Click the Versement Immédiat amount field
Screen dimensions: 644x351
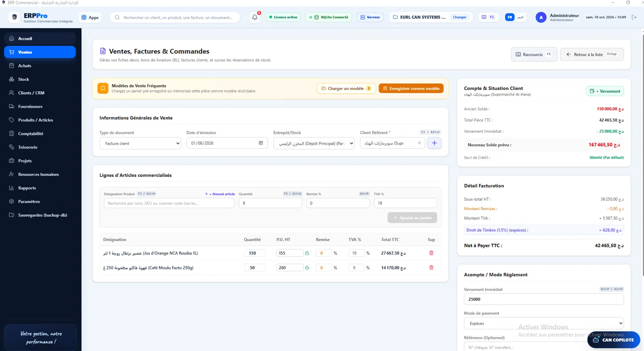[x=544, y=299]
